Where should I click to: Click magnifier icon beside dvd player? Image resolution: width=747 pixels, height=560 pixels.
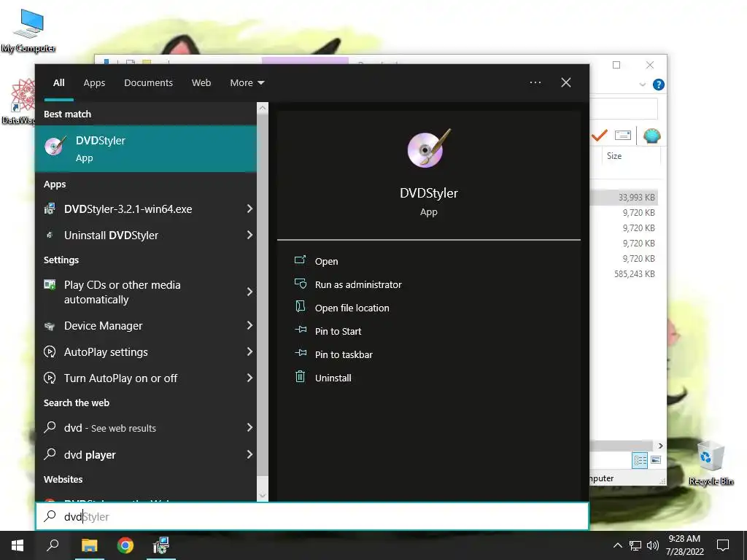[50, 454]
